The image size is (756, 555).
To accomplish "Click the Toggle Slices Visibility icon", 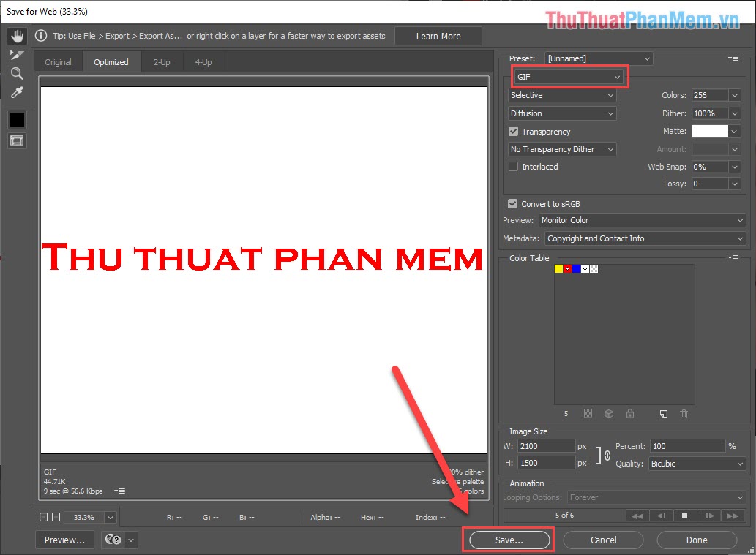I will (17, 140).
